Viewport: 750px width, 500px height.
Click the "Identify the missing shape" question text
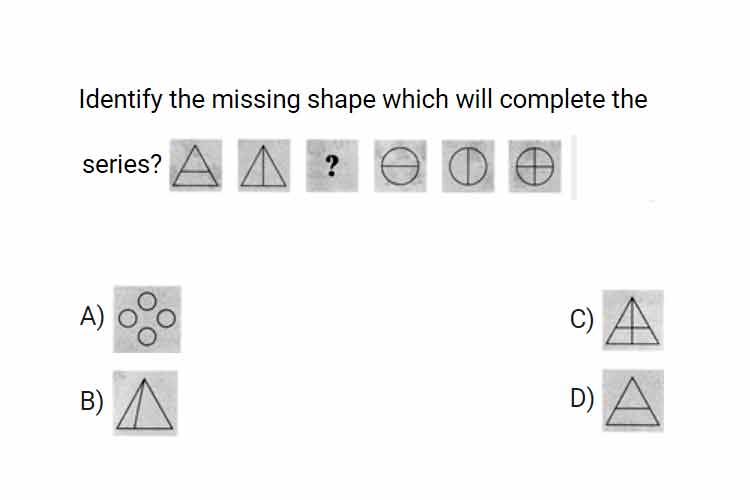[x=363, y=100]
